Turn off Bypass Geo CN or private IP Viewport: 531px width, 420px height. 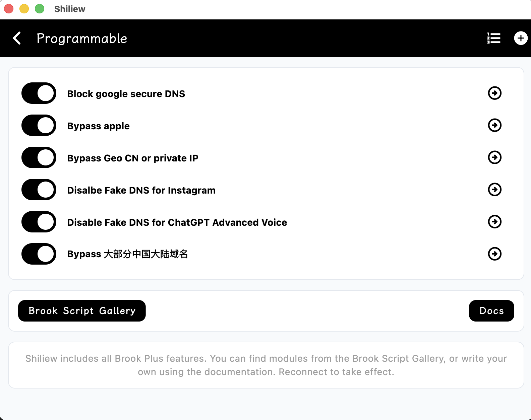tap(39, 157)
